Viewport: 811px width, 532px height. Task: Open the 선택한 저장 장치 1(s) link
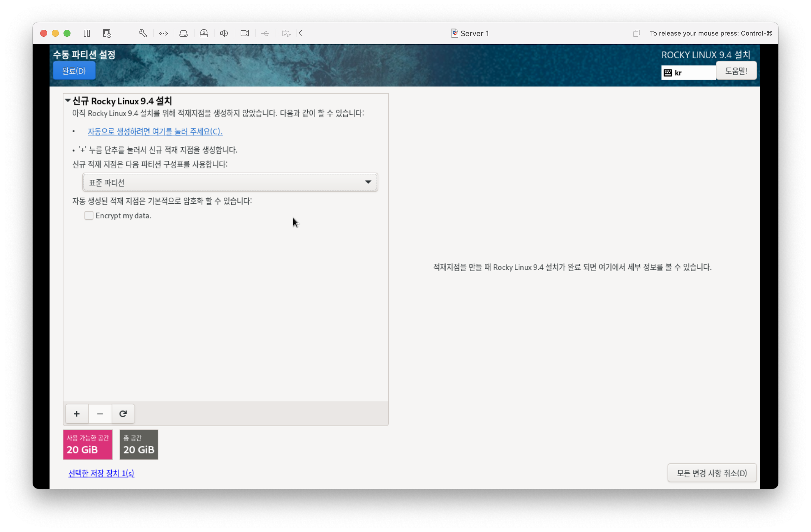[x=101, y=473]
